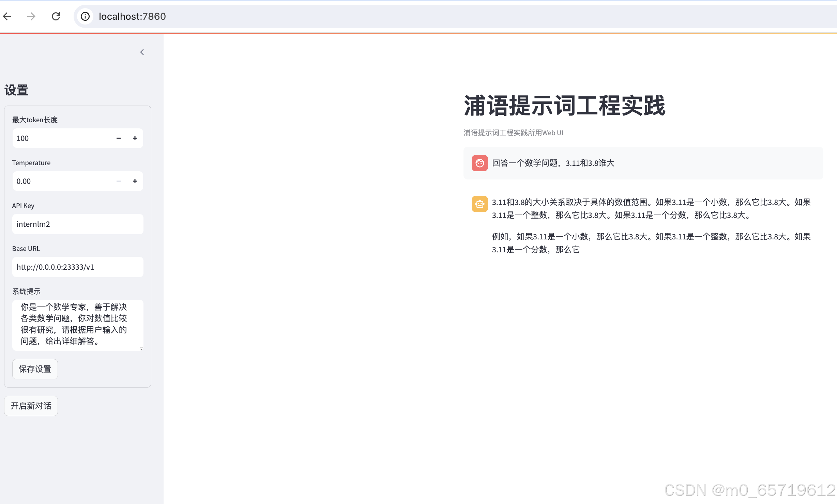Click the site info icon in address bar
The height and width of the screenshot is (504, 837).
click(85, 16)
